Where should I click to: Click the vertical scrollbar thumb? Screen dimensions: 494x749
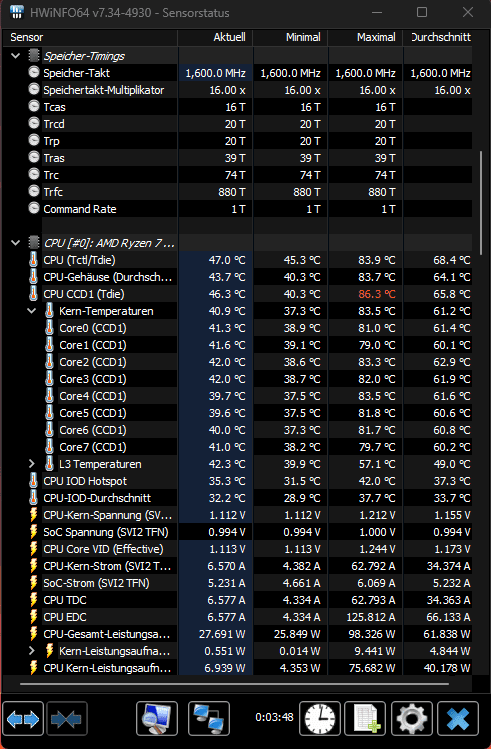481,203
